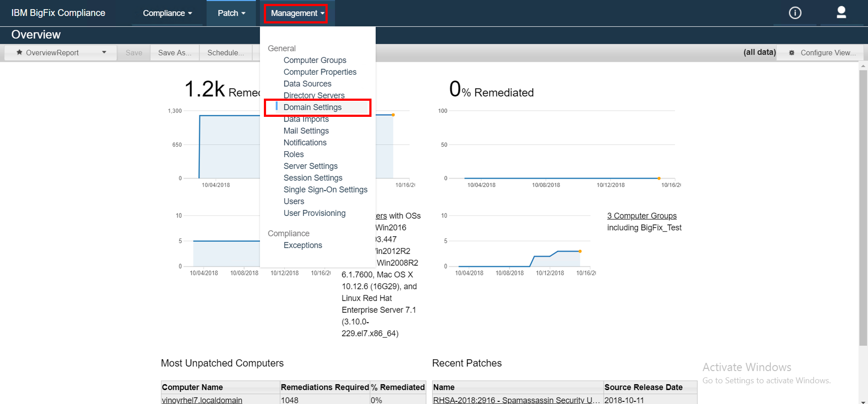The width and height of the screenshot is (868, 404).
Task: Select Notifications menu item
Action: tap(305, 142)
